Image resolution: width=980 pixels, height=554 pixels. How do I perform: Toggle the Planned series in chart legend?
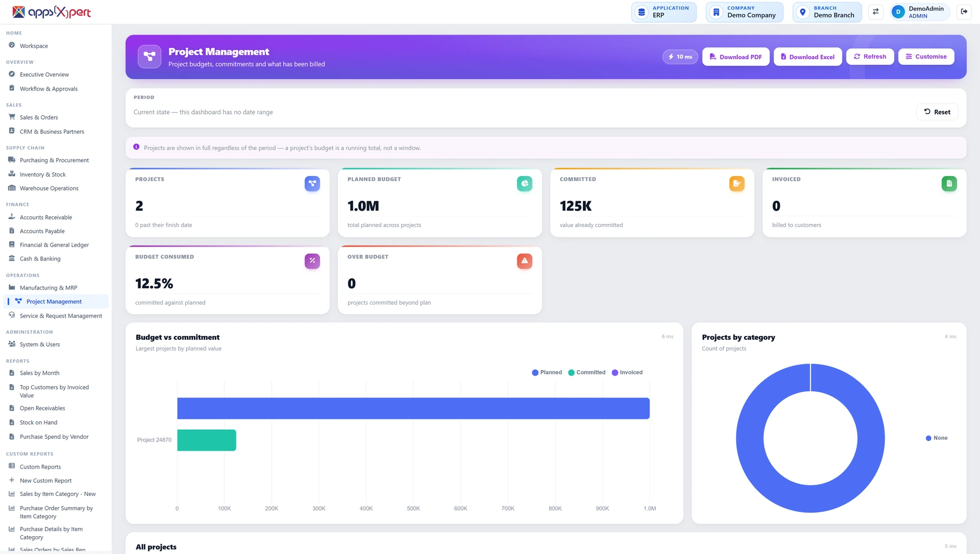(x=546, y=372)
